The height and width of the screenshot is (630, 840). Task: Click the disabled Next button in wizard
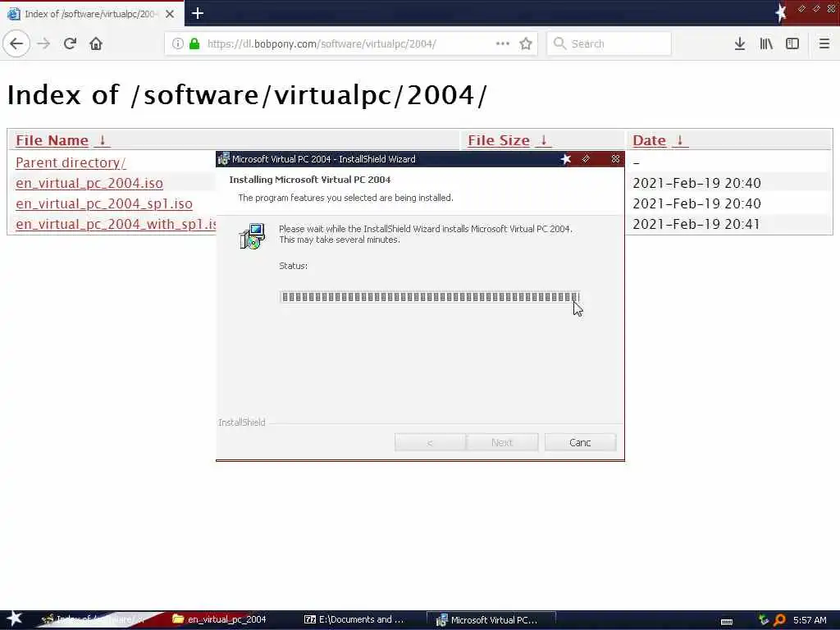pos(502,442)
